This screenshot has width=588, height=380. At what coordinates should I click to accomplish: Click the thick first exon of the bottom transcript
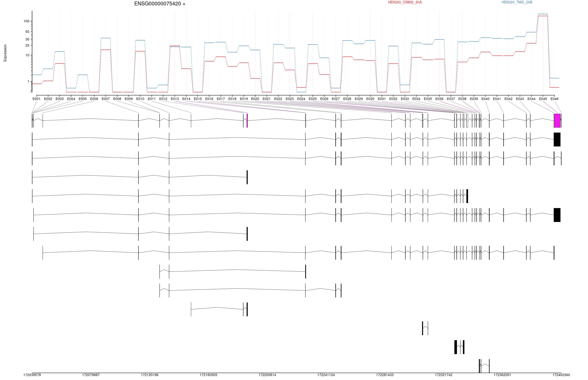coord(479,366)
